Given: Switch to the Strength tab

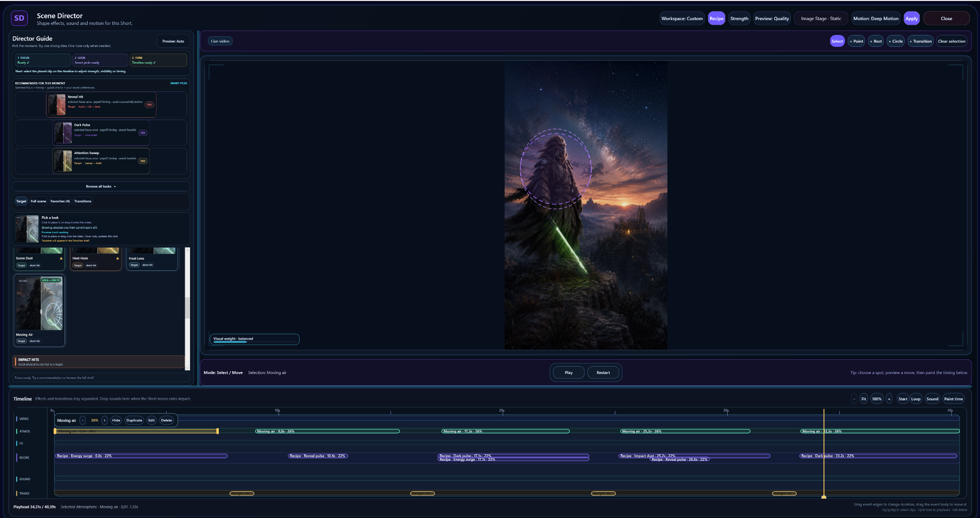Looking at the screenshot, I should pos(739,19).
